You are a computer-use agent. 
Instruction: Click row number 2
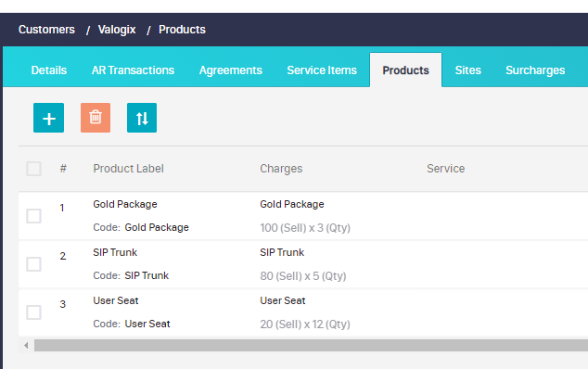[x=63, y=256]
